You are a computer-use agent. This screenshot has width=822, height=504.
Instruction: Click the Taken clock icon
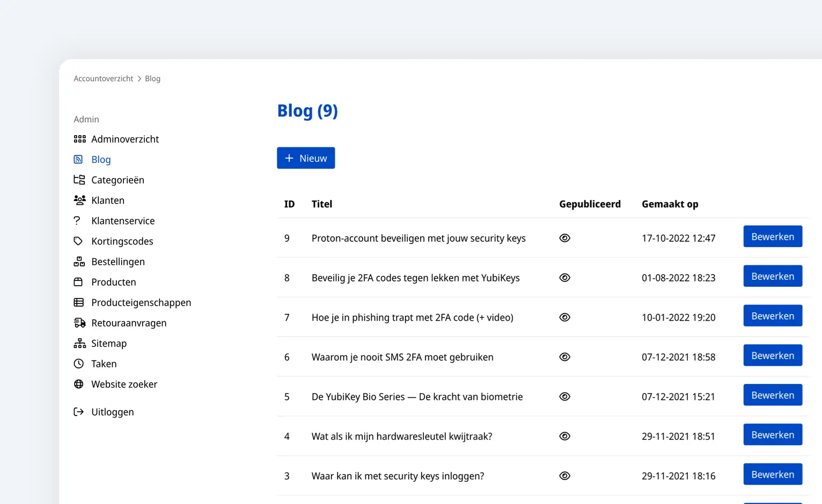coord(79,364)
